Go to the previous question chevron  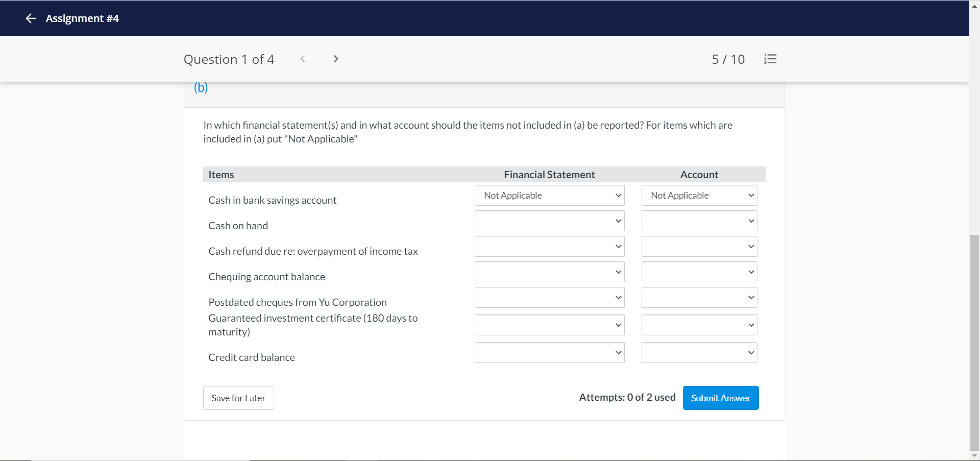tap(303, 59)
